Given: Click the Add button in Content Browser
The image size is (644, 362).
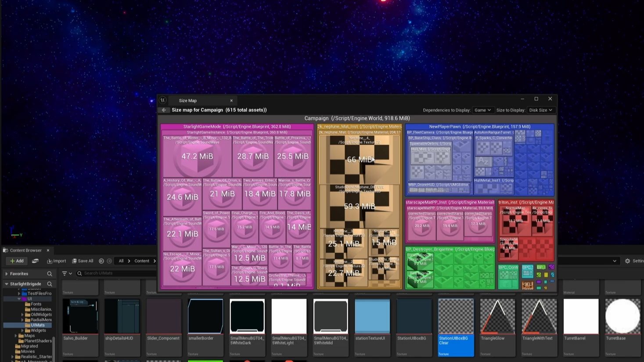Looking at the screenshot, I should 17,261.
